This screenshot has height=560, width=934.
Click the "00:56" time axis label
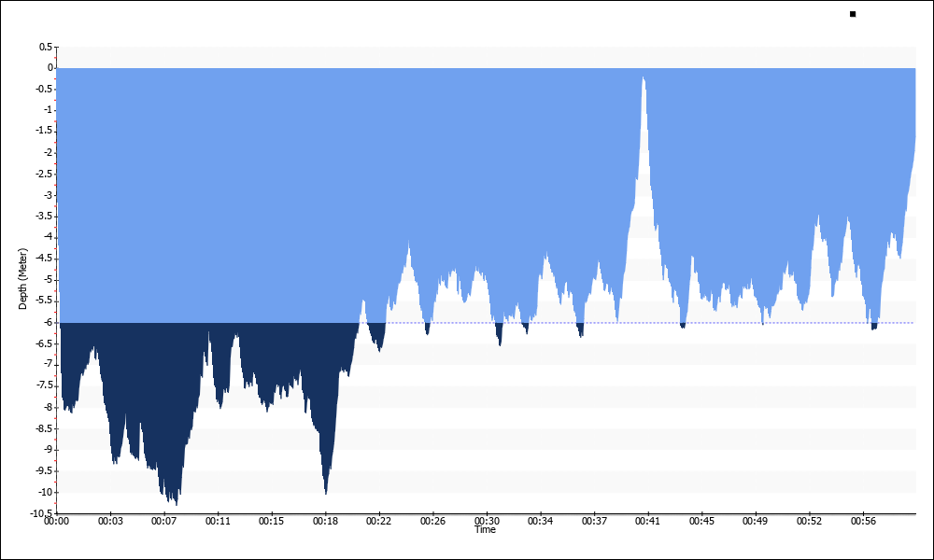pos(863,522)
